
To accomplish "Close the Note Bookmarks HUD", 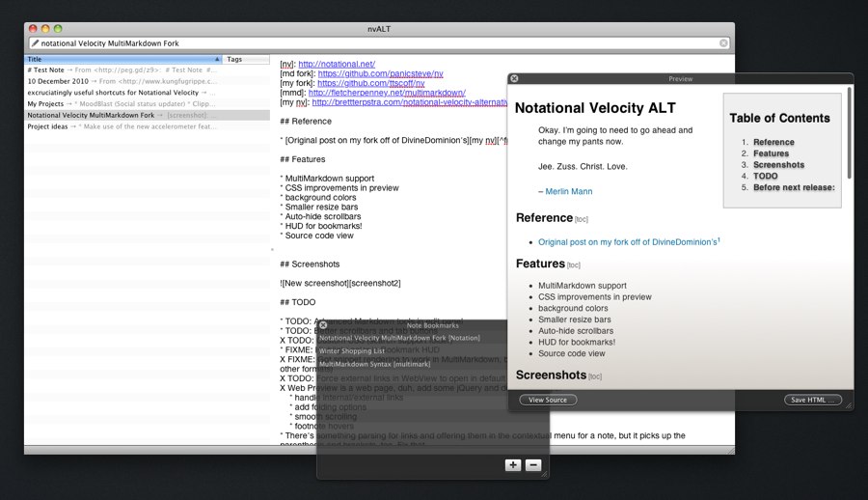I will click(324, 325).
